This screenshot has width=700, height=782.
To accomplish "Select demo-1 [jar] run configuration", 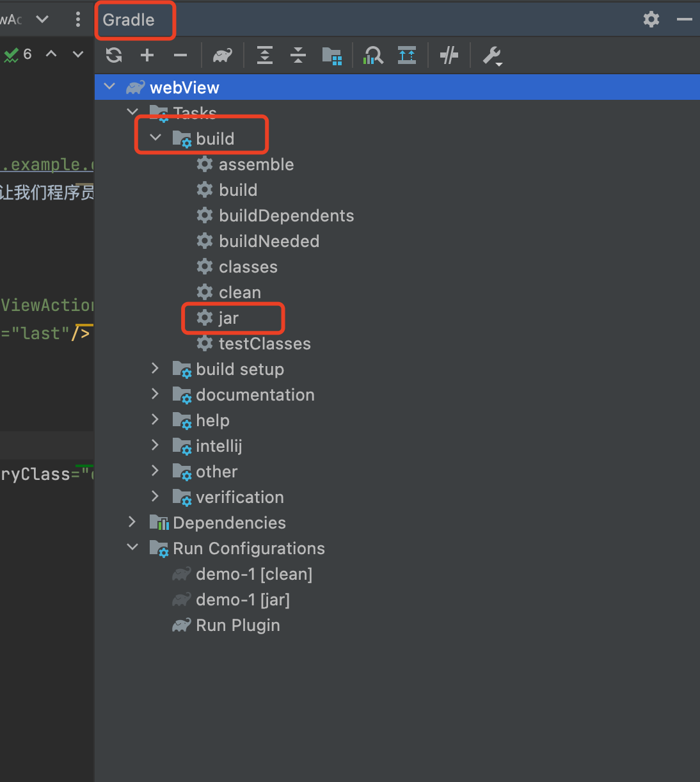I will pos(243,600).
